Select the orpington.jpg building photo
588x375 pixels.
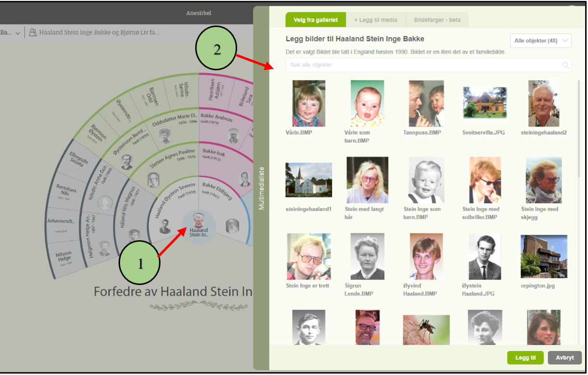click(x=544, y=257)
